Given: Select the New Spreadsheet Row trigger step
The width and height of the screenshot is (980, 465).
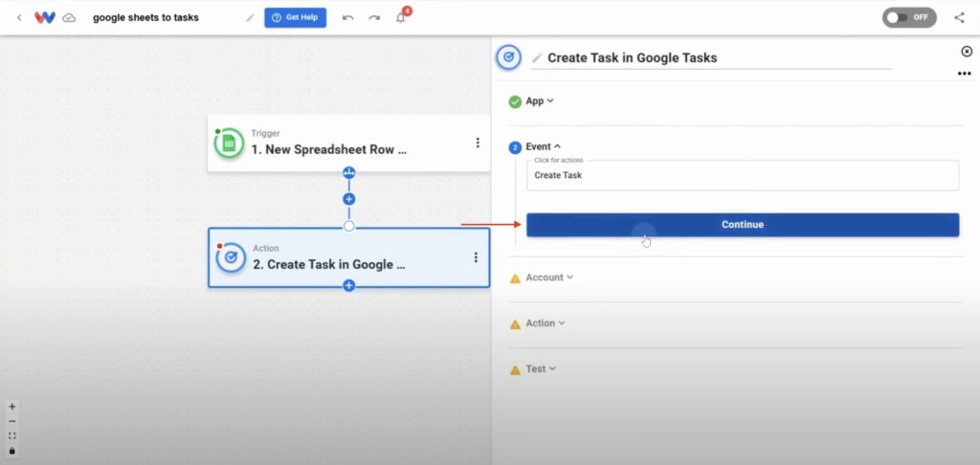Looking at the screenshot, I should [348, 144].
